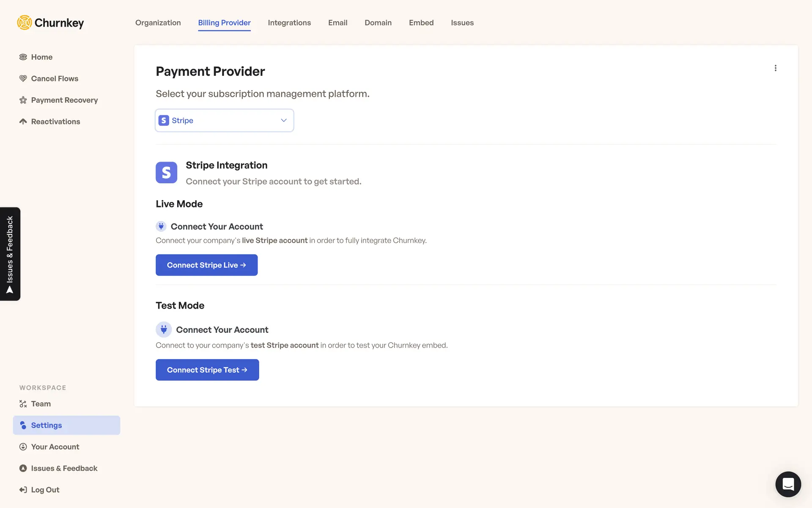
Task: Open the Your Account page
Action: click(x=55, y=447)
